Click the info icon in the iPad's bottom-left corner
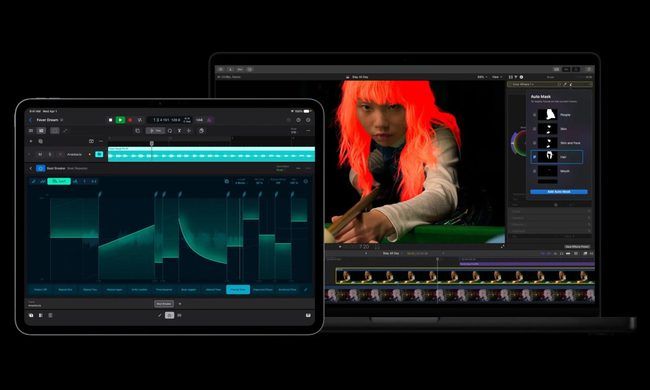 click(x=31, y=315)
